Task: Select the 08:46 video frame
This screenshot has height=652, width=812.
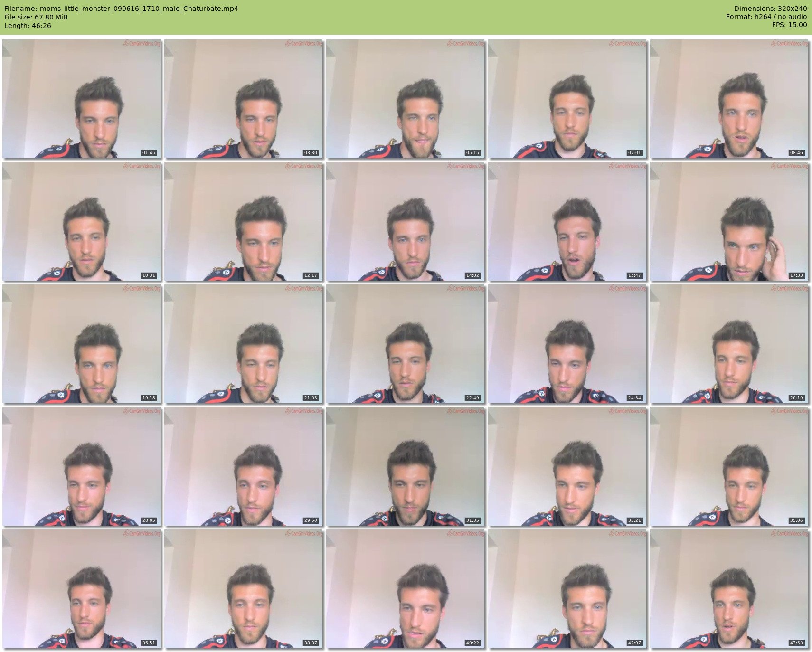Action: (x=729, y=99)
